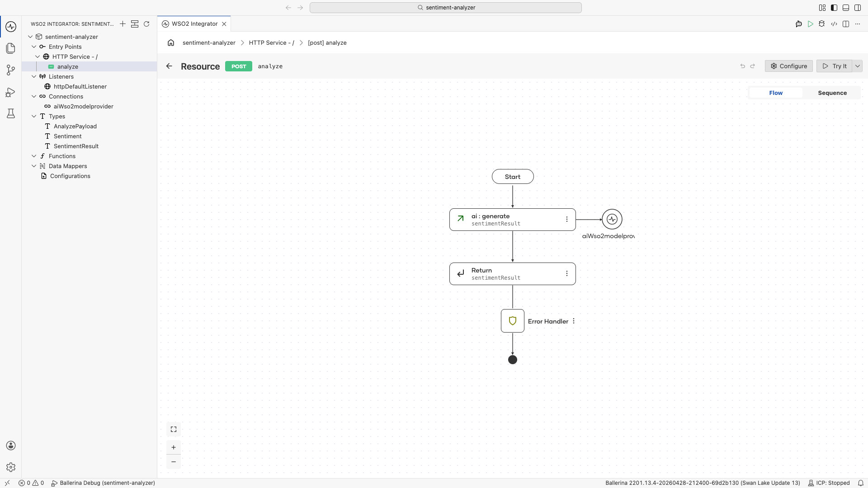Open the Manage gear icon in activity bar
This screenshot has width=868, height=488.
tap(11, 467)
